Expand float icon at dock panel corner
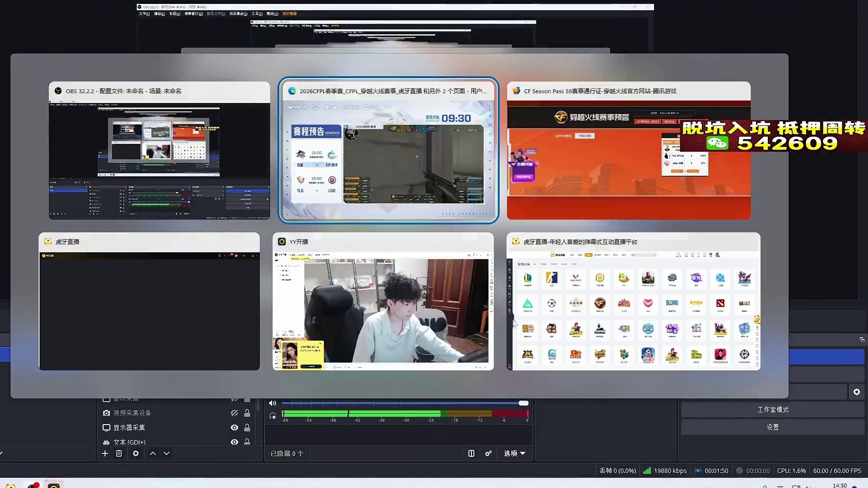The image size is (868, 488). tap(862, 339)
